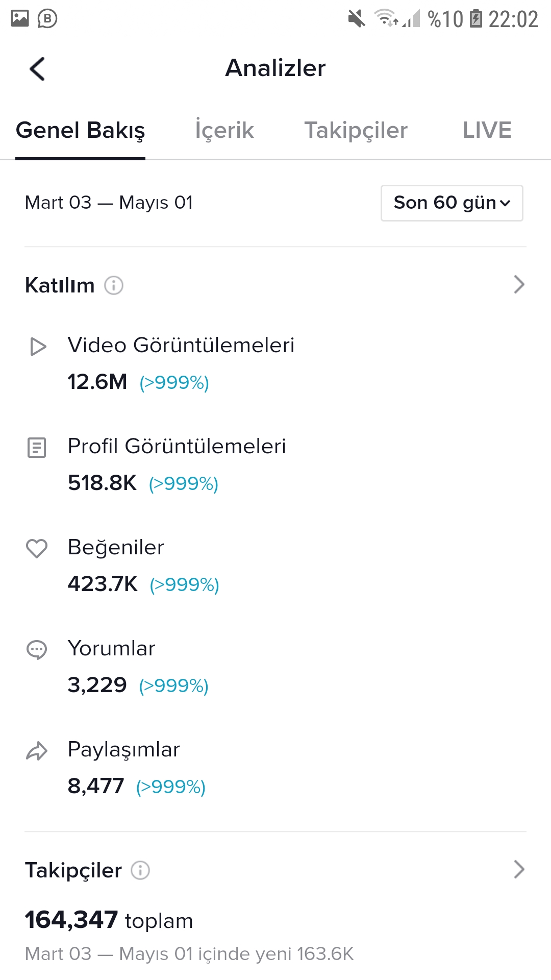Tap the gallery notification icon in status bar

[x=20, y=18]
